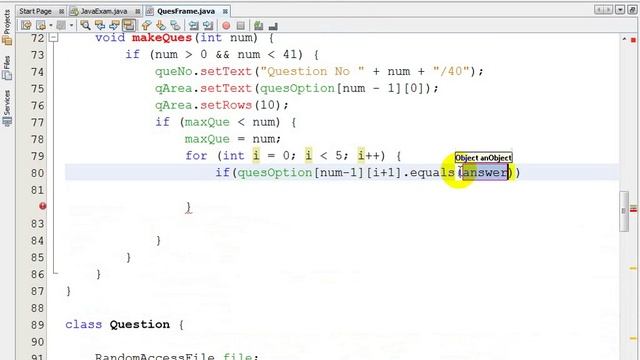Click the highlighted word 'answer' on line 80
Image resolution: width=640 pixels, height=360 pixels.
(x=485, y=173)
